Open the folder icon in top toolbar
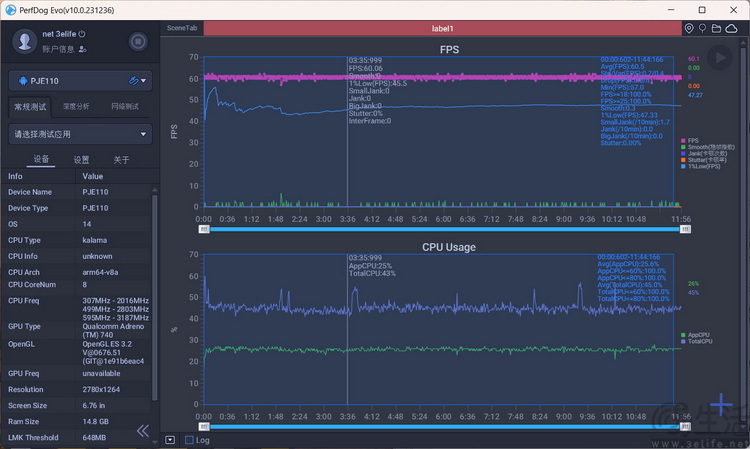This screenshot has width=750, height=449. tap(717, 29)
